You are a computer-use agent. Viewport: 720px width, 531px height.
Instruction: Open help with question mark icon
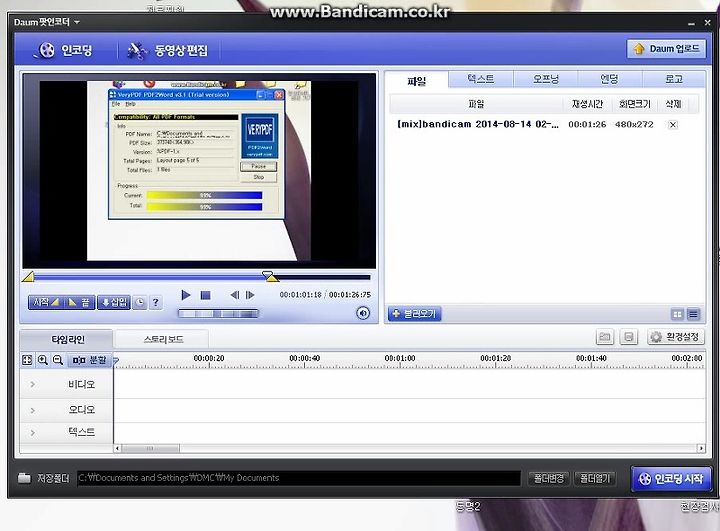coord(156,302)
